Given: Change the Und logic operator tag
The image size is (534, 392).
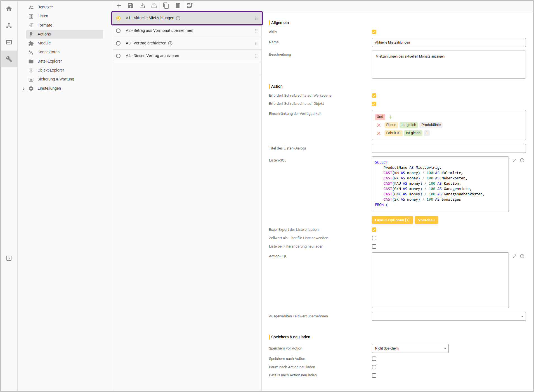Looking at the screenshot, I should [x=380, y=117].
